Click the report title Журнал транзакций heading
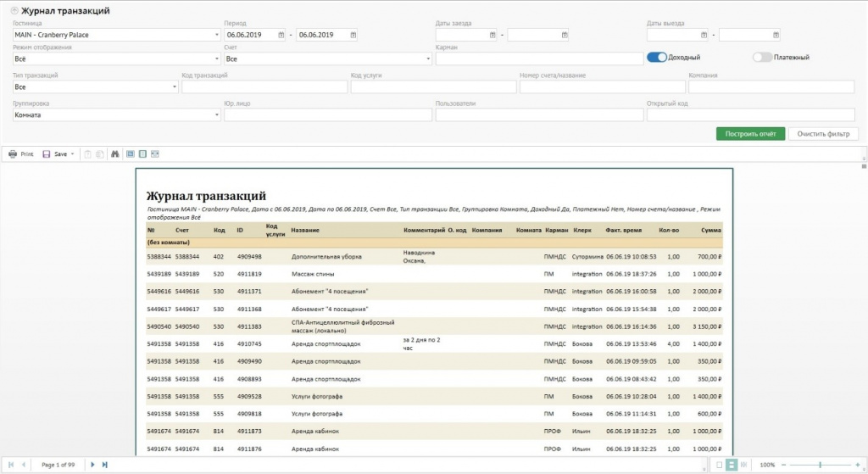Image resolution: width=868 pixels, height=474 pixels. pyautogui.click(x=206, y=196)
